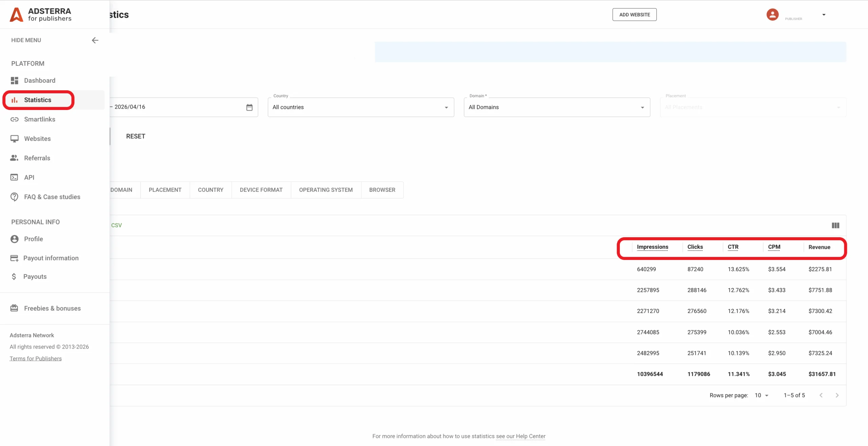
Task: Change rows per page dropdown
Action: click(761, 395)
